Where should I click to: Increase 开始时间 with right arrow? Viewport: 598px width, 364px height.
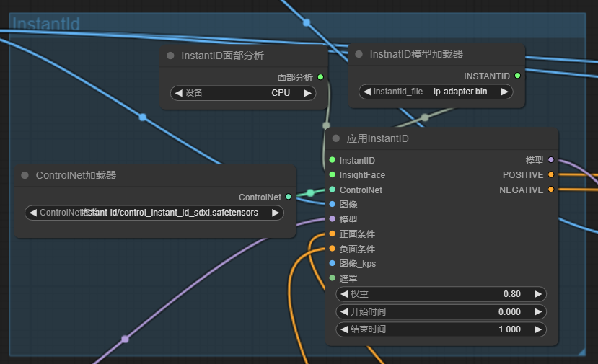537,312
